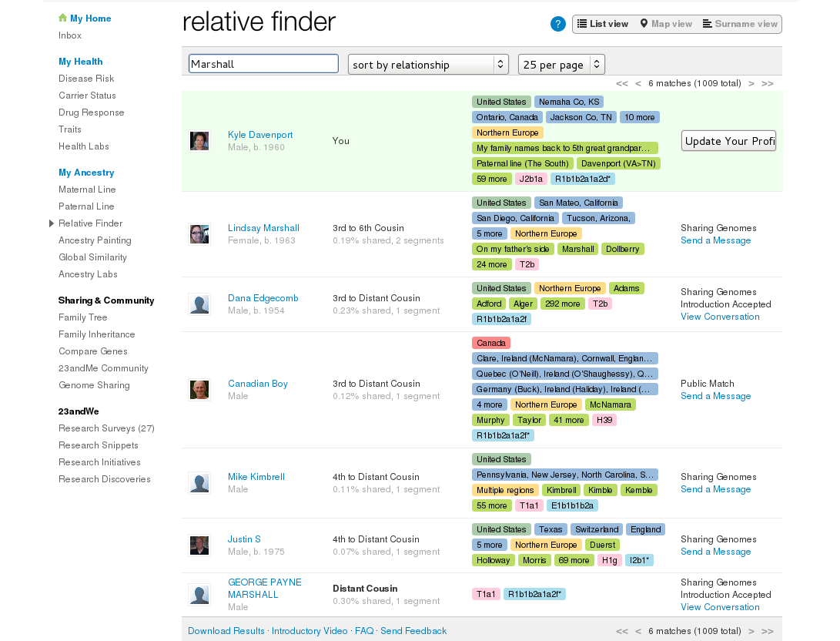Go to first page using top << arrows
The width and height of the screenshot is (840, 641).
pyautogui.click(x=621, y=84)
